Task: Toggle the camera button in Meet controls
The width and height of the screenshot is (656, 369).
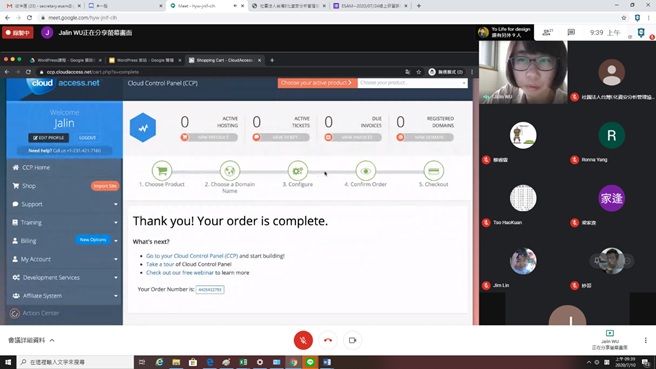Action: pyautogui.click(x=352, y=340)
